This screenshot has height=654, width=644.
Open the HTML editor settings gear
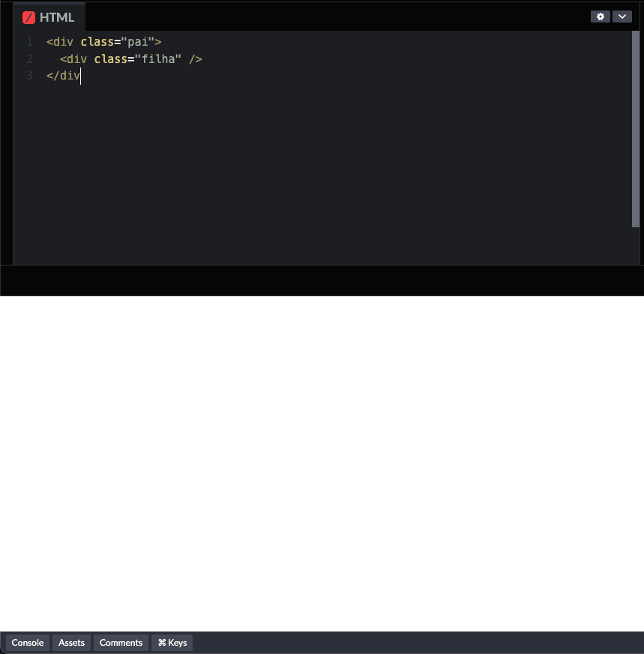pos(600,16)
